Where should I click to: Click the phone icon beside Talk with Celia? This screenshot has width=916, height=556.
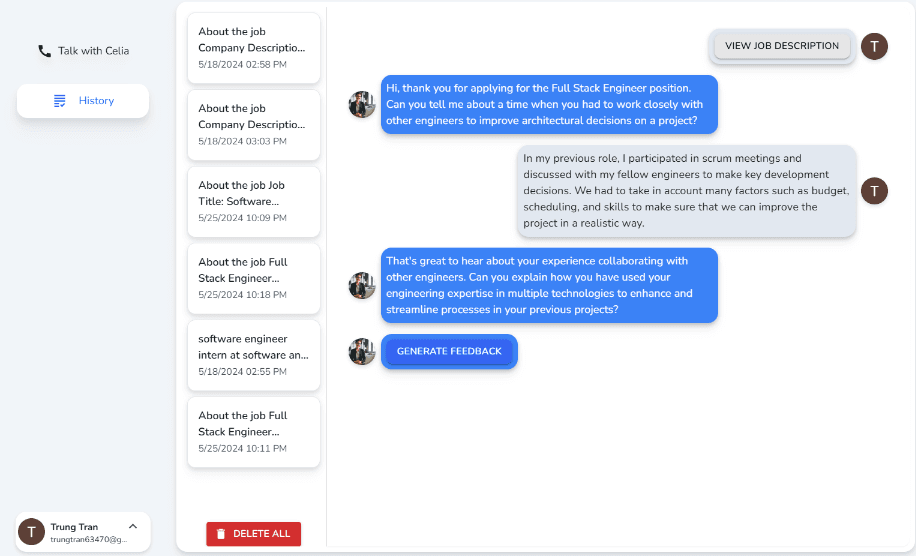tap(44, 51)
